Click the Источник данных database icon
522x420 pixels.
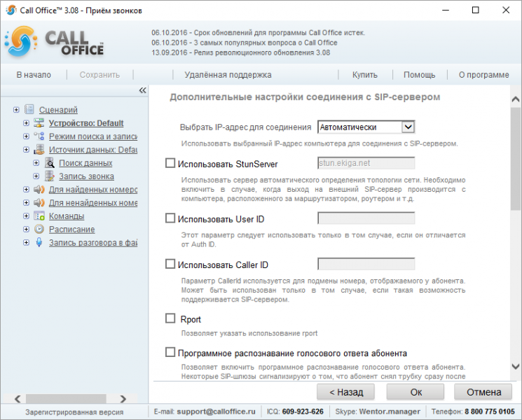(39, 150)
